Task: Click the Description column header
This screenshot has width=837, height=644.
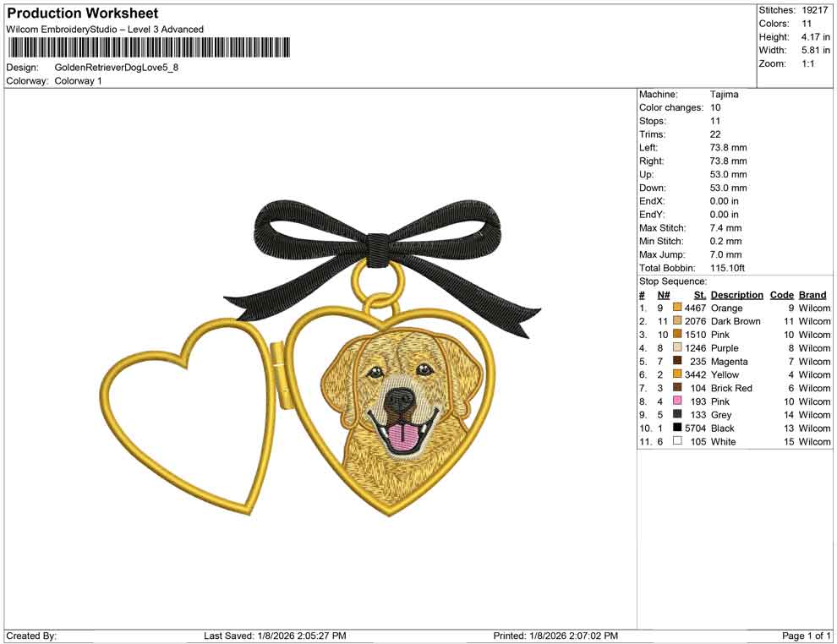Action: (x=736, y=294)
